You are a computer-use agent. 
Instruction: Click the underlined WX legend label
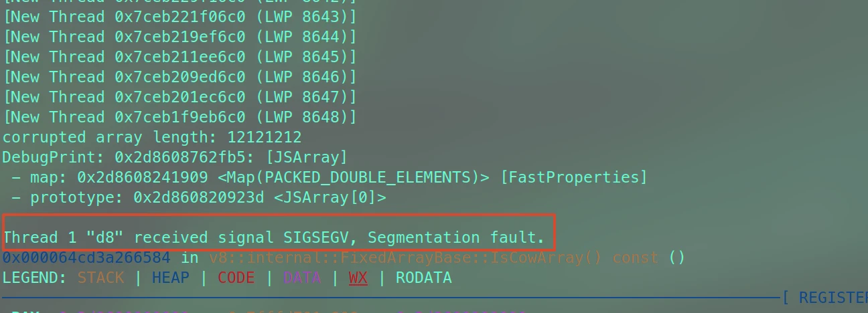point(358,278)
